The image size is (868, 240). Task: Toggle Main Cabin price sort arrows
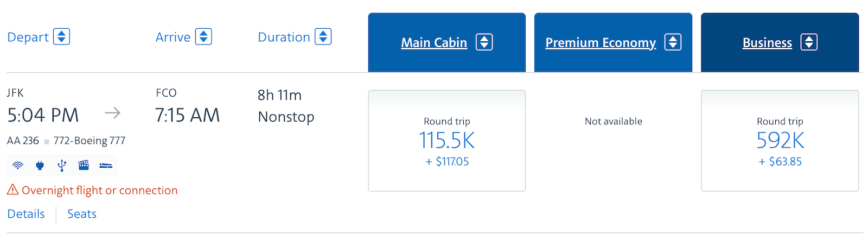tap(484, 42)
